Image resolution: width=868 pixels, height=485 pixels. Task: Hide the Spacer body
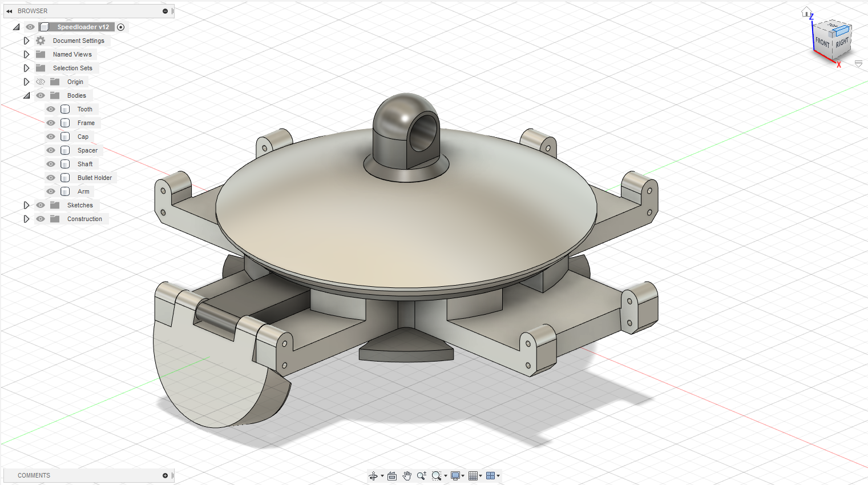point(51,150)
